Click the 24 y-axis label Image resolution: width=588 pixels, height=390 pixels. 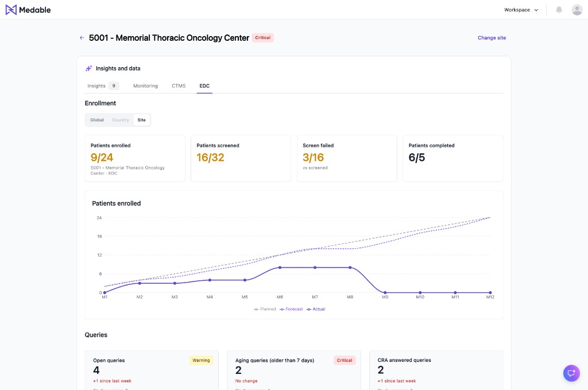(99, 218)
